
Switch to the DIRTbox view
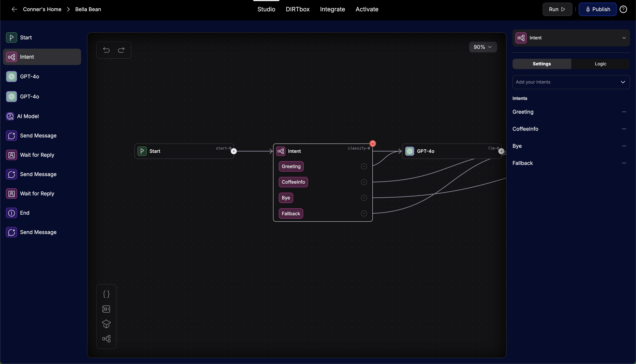click(298, 9)
